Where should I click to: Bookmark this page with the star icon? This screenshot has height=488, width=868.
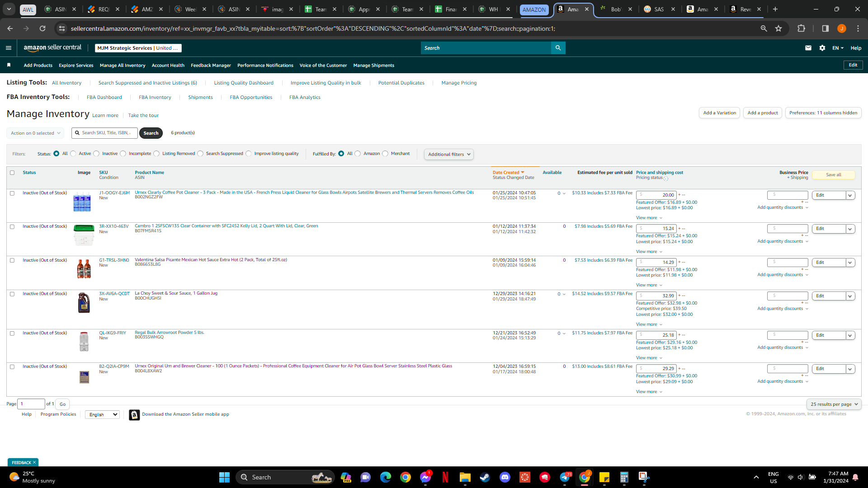[778, 28]
